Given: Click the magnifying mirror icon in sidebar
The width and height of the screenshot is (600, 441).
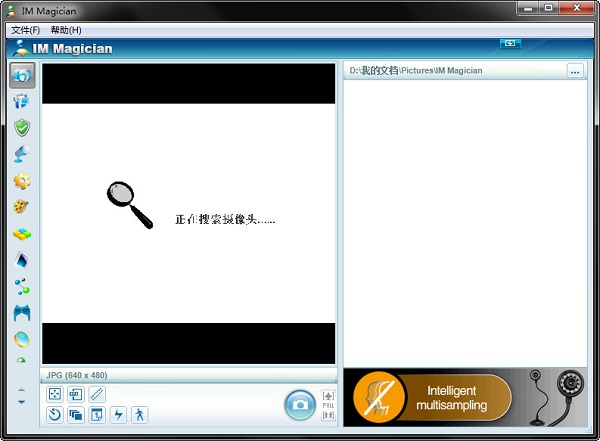Looking at the screenshot, I should [x=22, y=154].
